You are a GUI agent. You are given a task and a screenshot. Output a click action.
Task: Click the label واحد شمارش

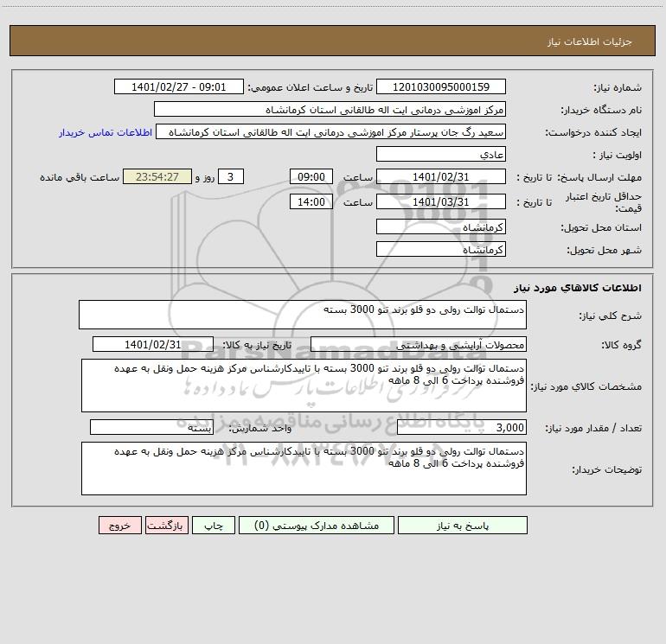click(x=260, y=428)
